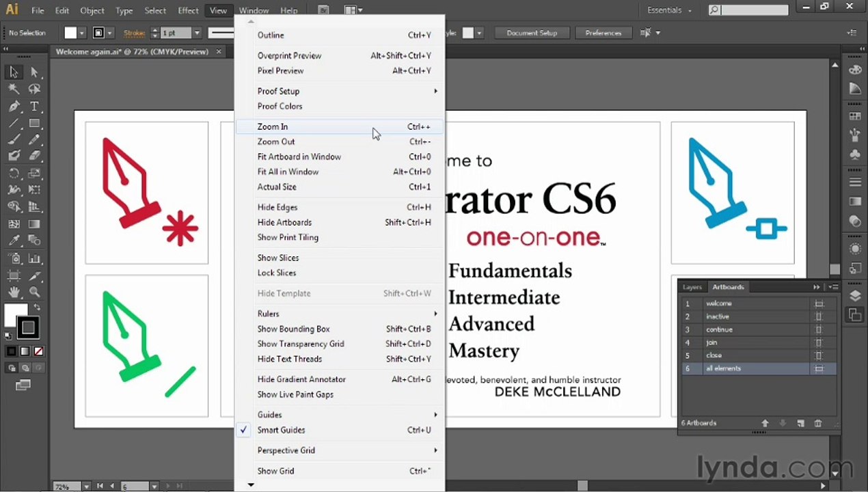The image size is (868, 492).
Task: Select the Line Segment tool
Action: (14, 124)
